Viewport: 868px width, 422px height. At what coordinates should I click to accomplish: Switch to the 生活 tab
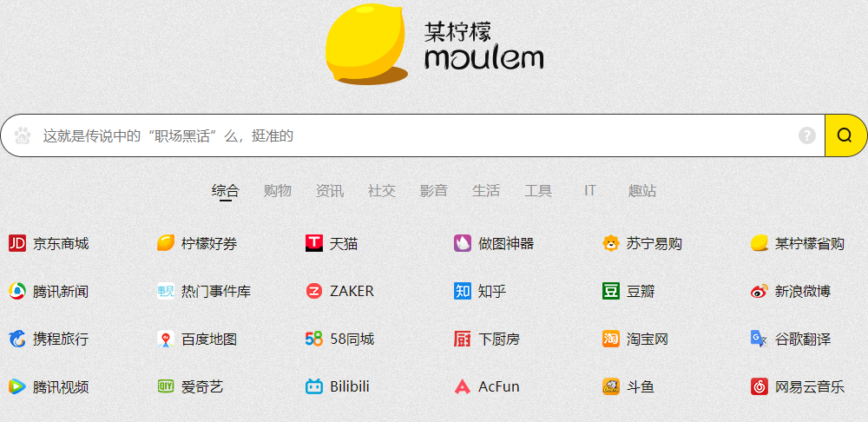click(x=485, y=191)
